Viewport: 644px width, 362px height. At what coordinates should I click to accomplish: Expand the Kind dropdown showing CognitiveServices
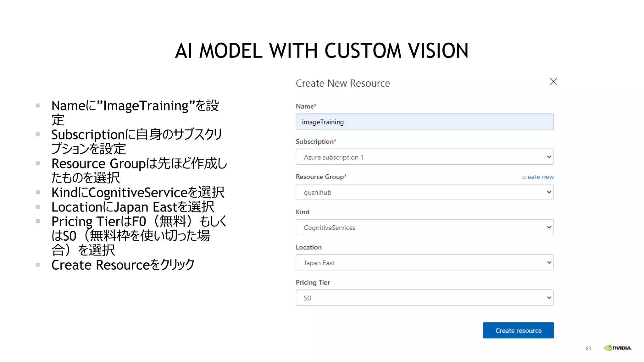425,227
